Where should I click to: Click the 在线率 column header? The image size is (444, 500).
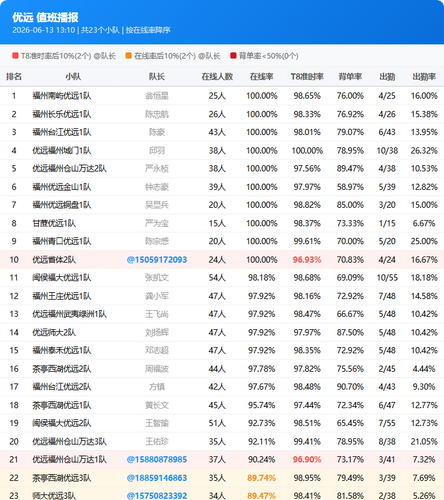(262, 77)
